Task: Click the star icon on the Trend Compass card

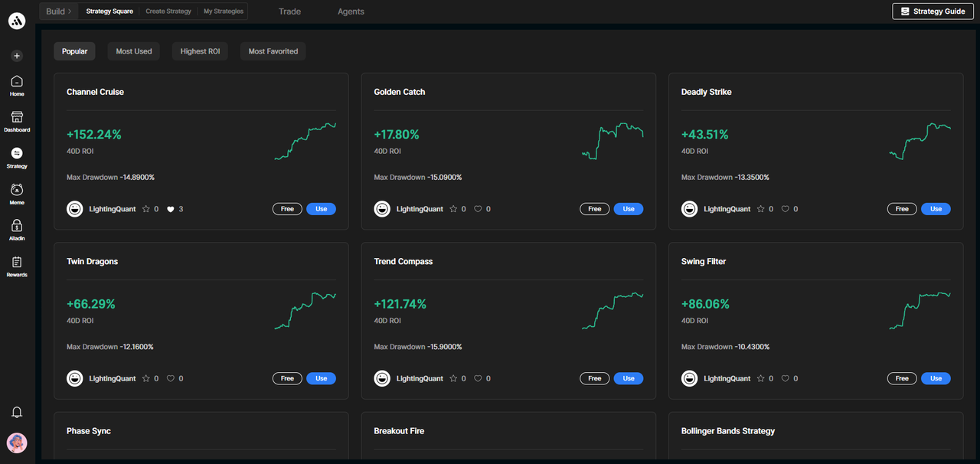Action: click(453, 378)
